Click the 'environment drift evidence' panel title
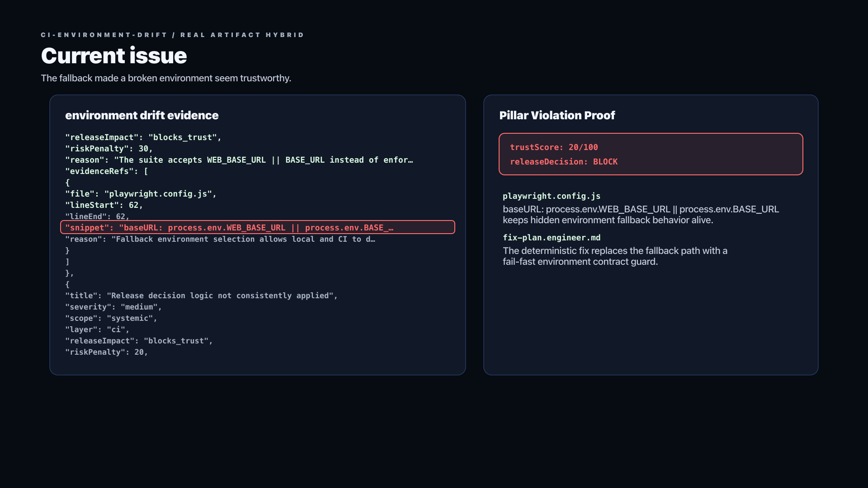This screenshot has width=868, height=488. click(142, 115)
